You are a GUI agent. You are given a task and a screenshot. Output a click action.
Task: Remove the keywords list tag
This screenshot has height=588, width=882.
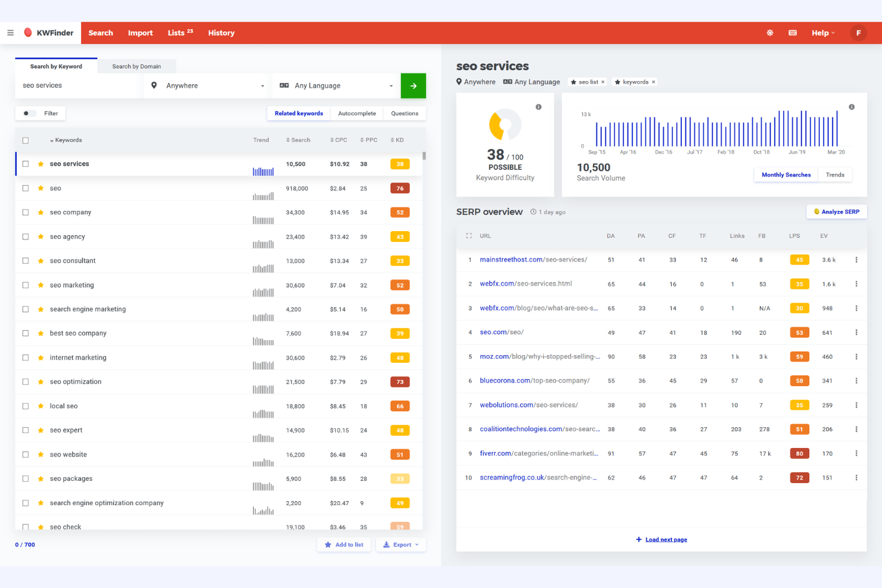click(653, 82)
